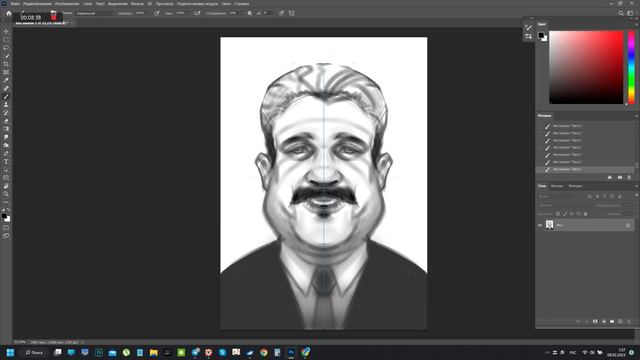Open the Filter menu
The height and width of the screenshot is (360, 640).
[x=137, y=4]
